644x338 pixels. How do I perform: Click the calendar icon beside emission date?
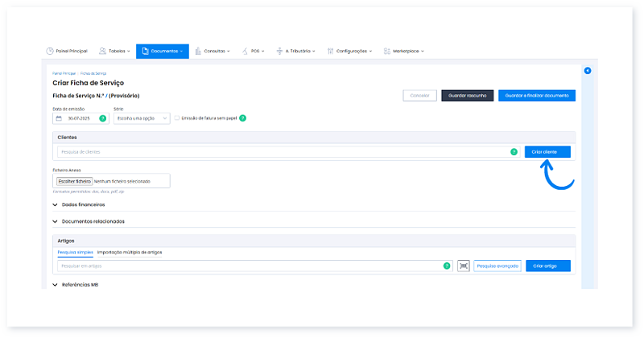[59, 118]
